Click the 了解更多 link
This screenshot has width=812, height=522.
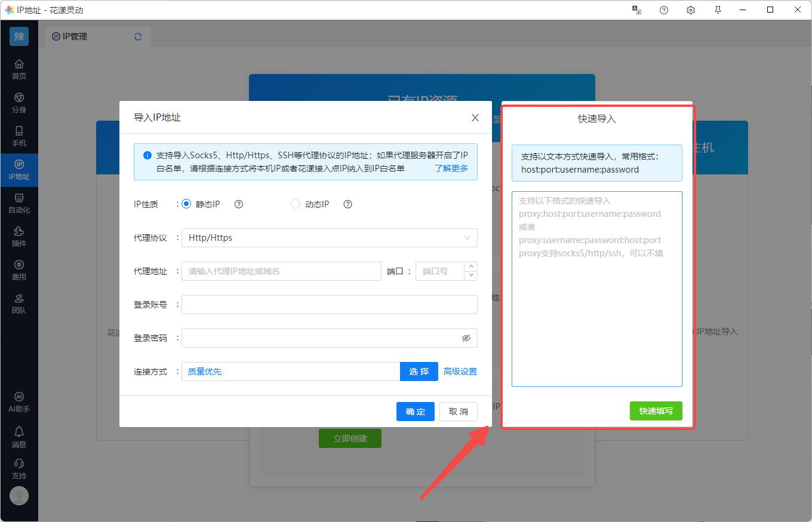451,168
